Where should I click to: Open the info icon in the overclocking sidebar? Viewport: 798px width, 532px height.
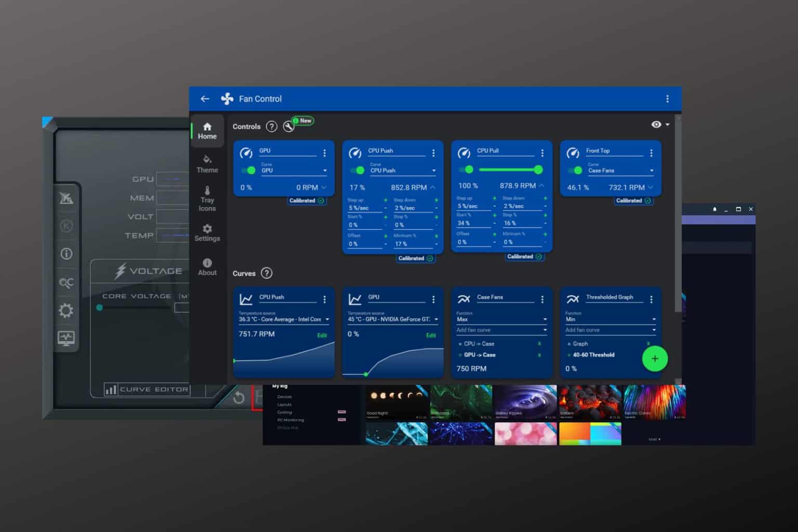66,254
